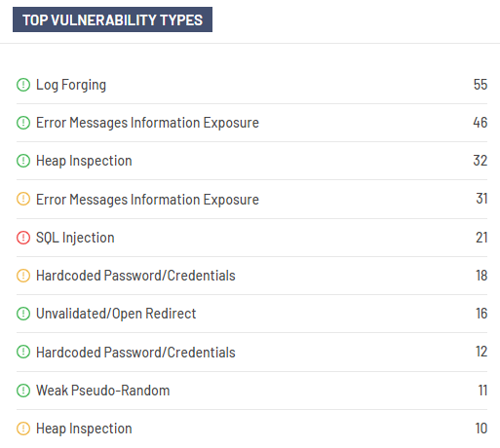Click the orange icon beside Hardcoded Password/Credentials
500x448 pixels.
click(23, 276)
